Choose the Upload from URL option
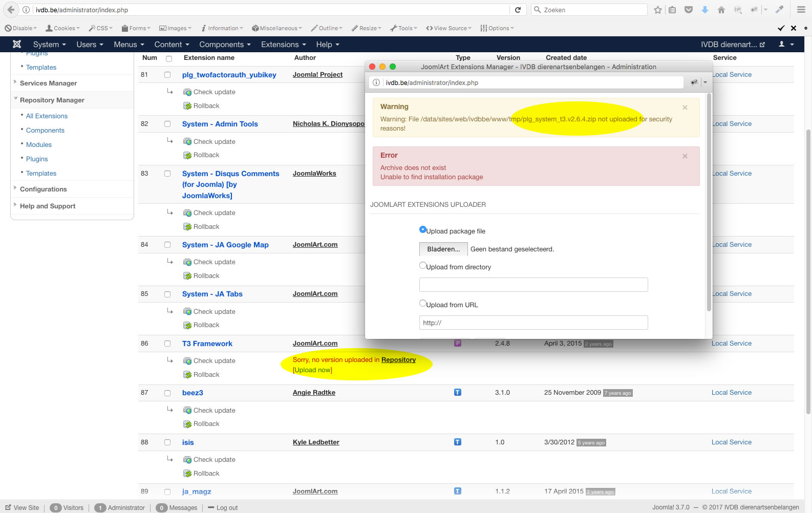Image resolution: width=812 pixels, height=513 pixels. pos(423,304)
